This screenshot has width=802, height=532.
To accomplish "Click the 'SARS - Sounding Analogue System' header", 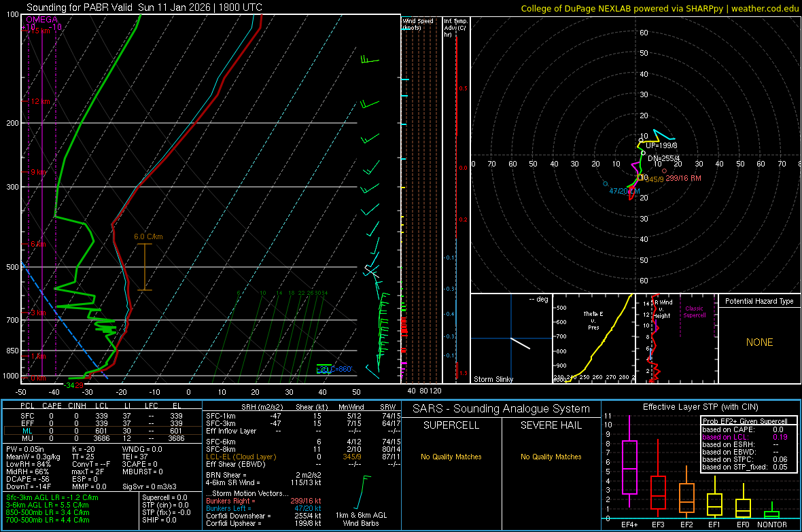I will click(502, 409).
